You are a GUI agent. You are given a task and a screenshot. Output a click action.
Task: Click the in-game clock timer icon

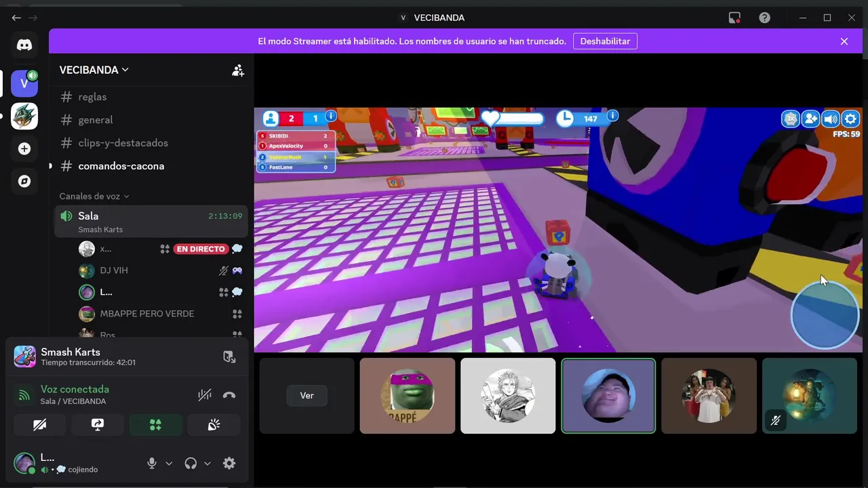pyautogui.click(x=565, y=119)
